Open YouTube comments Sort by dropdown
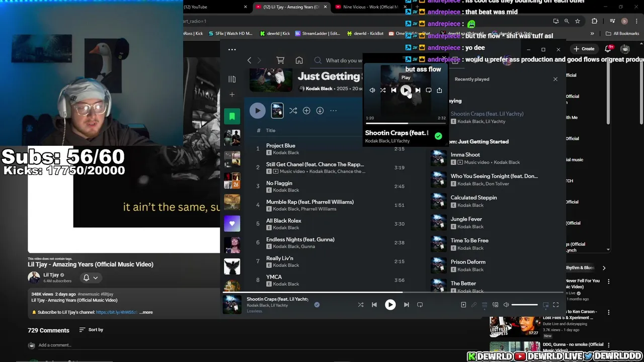Viewport: 644px width, 362px height. click(91, 330)
